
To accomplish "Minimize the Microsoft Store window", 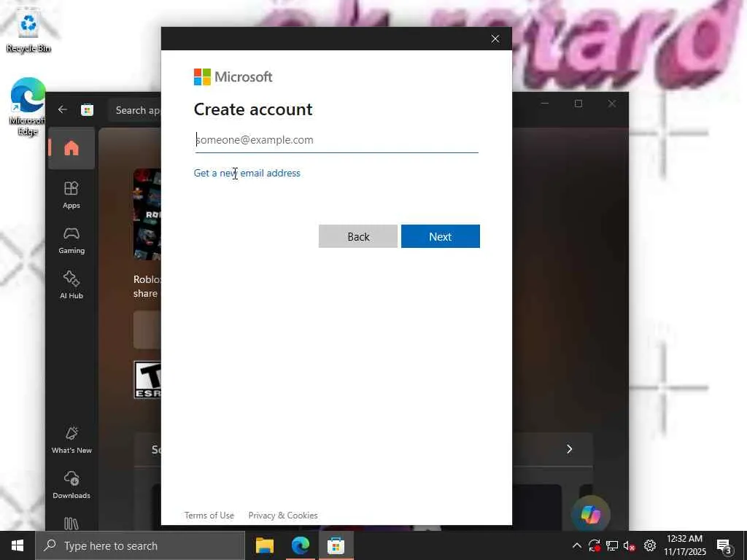I will click(545, 104).
